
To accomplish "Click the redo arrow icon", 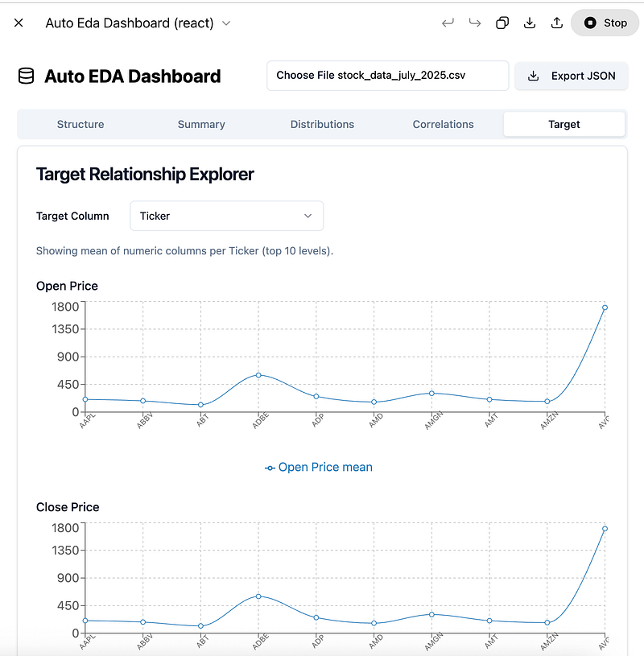I will coord(475,23).
